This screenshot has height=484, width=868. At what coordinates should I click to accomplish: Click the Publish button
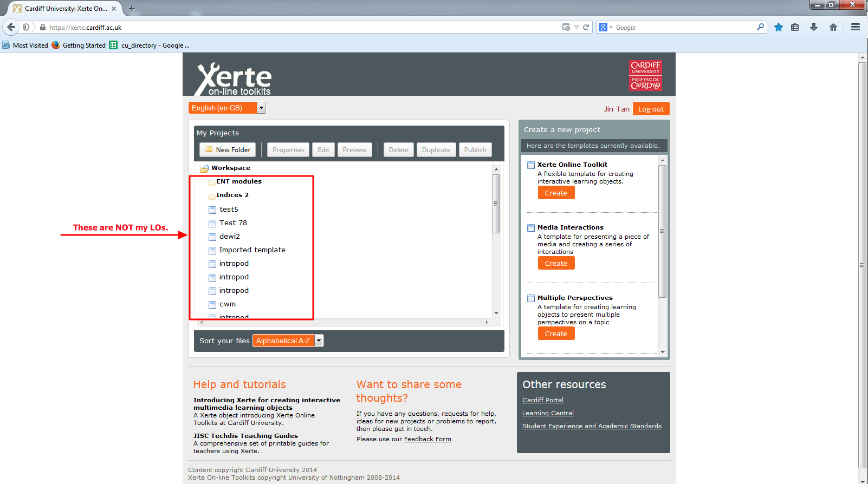475,150
